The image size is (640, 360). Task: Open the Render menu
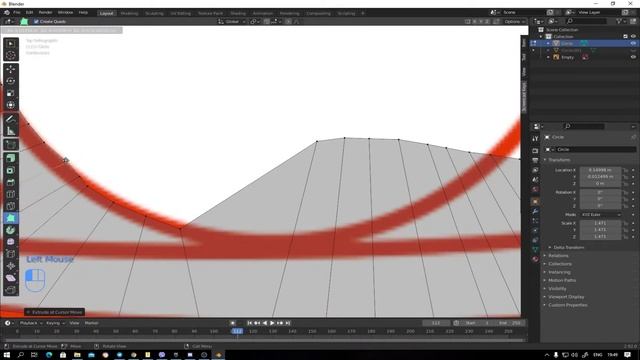45,13
